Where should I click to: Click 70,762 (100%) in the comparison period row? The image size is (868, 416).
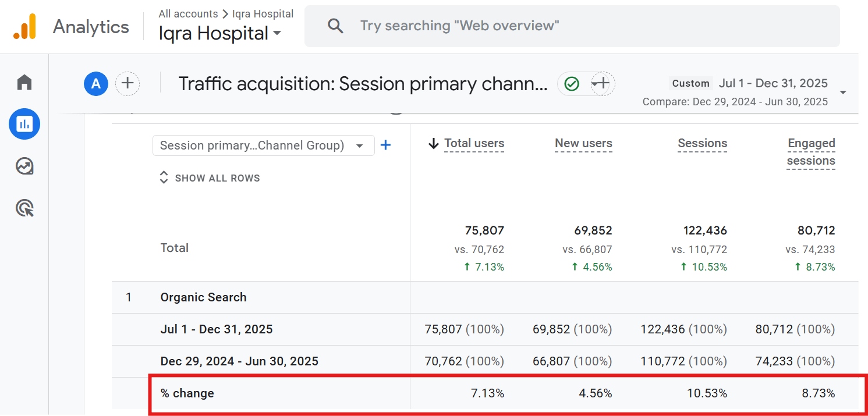click(x=465, y=361)
